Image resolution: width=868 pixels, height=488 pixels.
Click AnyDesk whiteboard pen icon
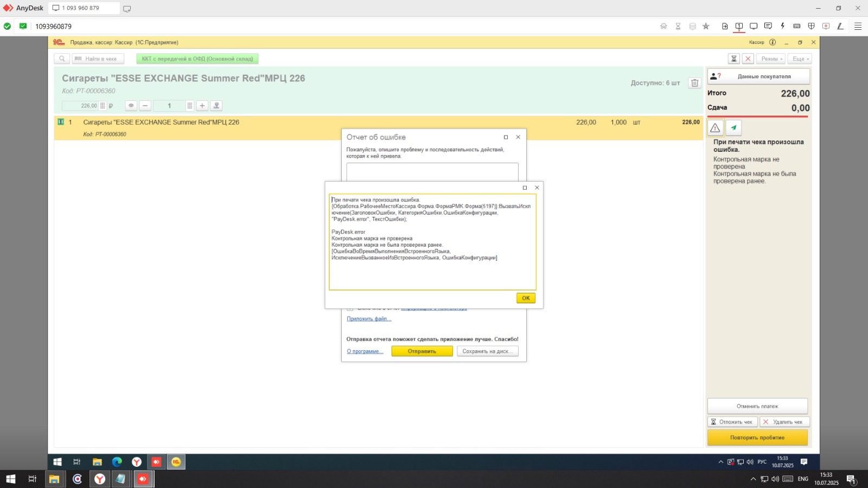(840, 26)
